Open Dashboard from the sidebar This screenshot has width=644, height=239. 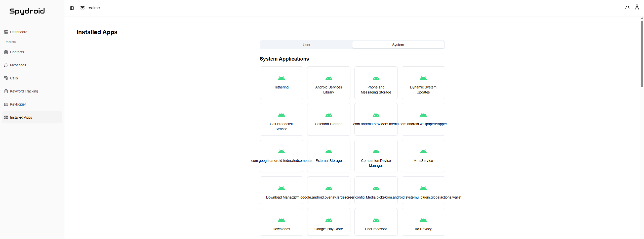32,32
